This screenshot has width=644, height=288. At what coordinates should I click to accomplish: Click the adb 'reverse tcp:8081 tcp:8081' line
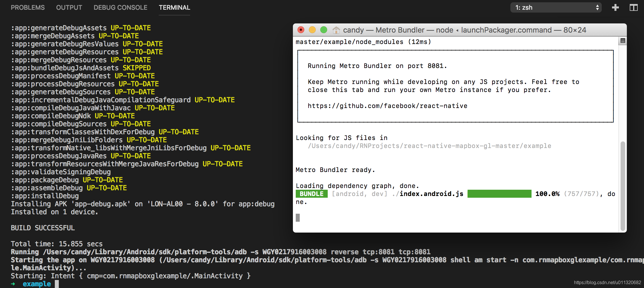click(221, 252)
